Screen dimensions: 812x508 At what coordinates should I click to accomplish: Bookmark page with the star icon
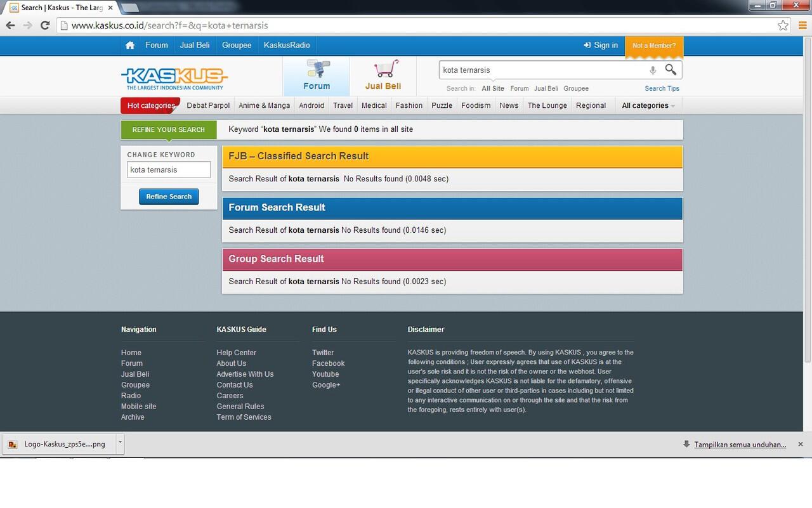783,25
